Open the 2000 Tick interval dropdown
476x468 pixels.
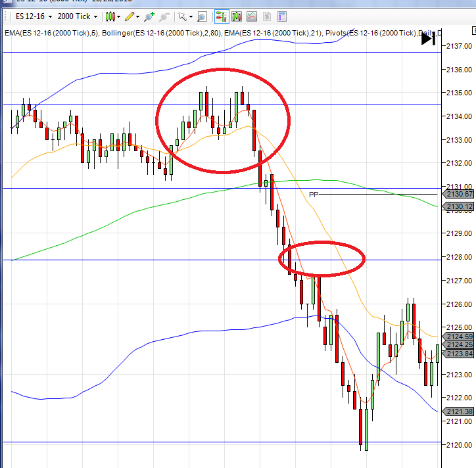pos(77,16)
